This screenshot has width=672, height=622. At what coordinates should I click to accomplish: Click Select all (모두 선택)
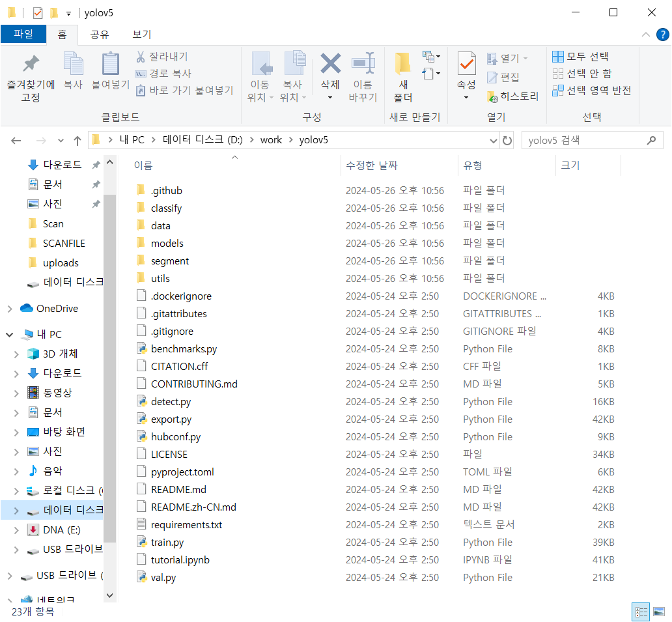tap(580, 56)
